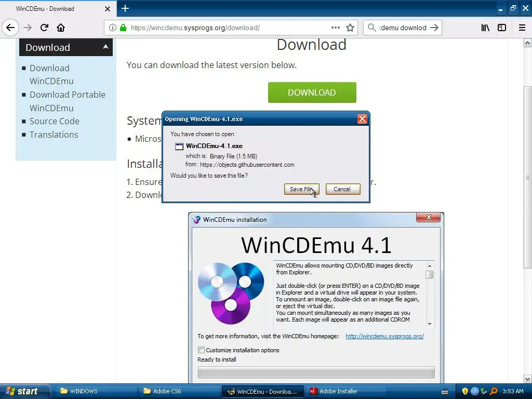Close the WinCDEmu - Download tab
The image size is (532, 399).
point(108,9)
